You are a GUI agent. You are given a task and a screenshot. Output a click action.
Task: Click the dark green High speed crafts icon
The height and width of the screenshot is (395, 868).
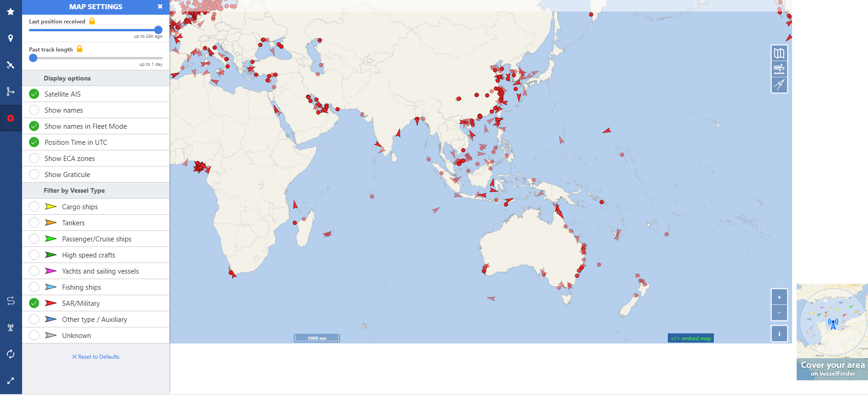click(x=51, y=255)
